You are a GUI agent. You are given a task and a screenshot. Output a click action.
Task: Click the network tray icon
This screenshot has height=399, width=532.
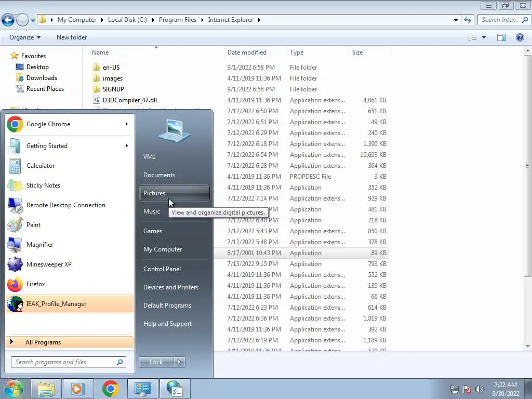click(x=454, y=389)
